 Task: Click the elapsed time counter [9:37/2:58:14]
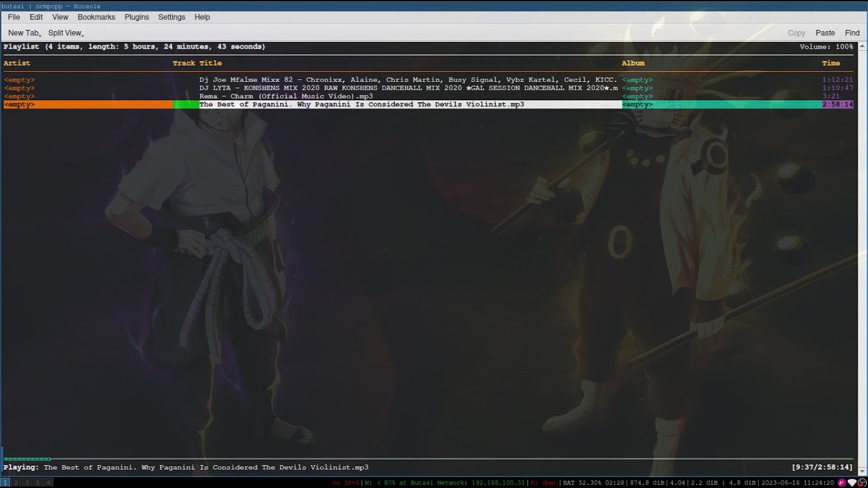[x=823, y=468]
